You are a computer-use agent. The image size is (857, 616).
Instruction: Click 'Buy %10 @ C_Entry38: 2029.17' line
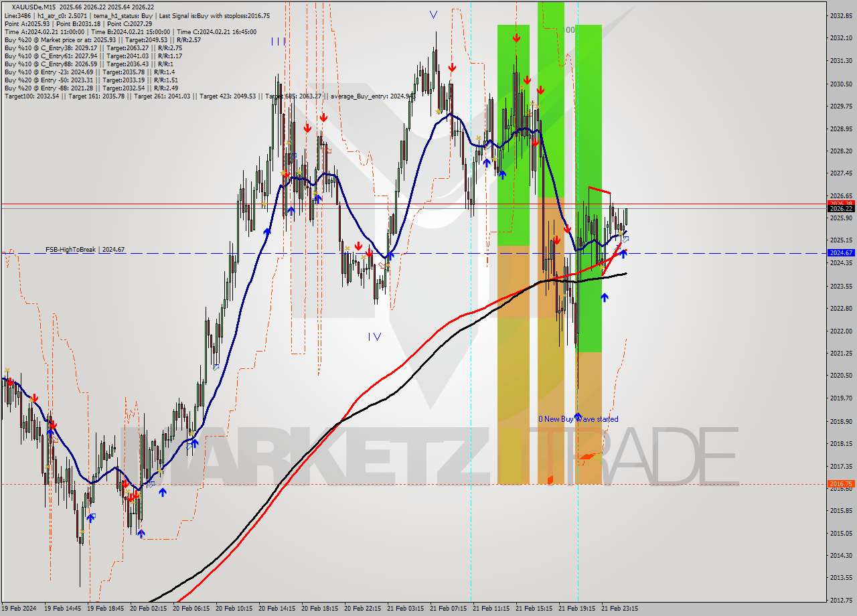point(93,48)
